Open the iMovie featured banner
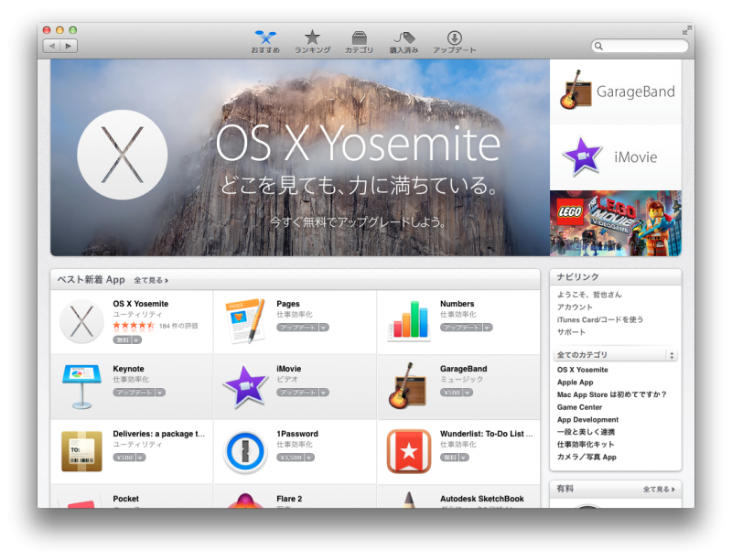 click(x=615, y=157)
